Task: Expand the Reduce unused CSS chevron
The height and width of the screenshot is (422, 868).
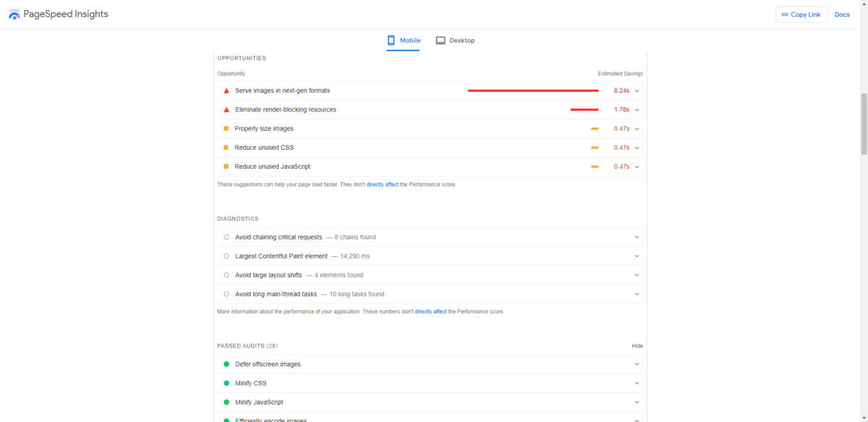Action: tap(637, 148)
